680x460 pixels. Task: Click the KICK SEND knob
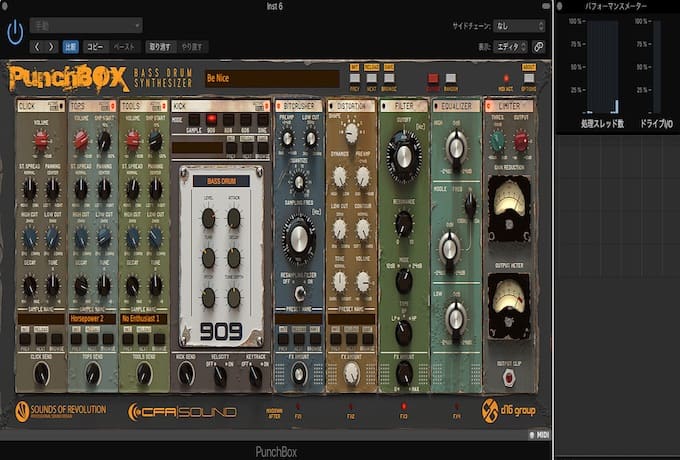(x=186, y=373)
